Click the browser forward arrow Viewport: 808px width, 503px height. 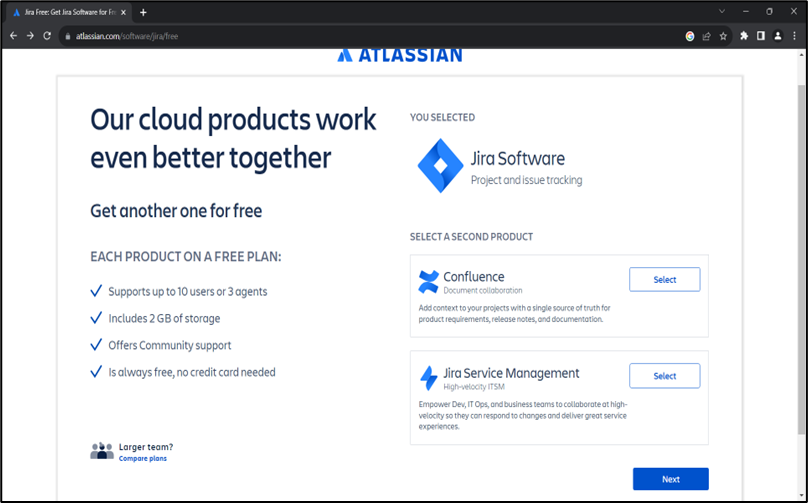coord(30,36)
